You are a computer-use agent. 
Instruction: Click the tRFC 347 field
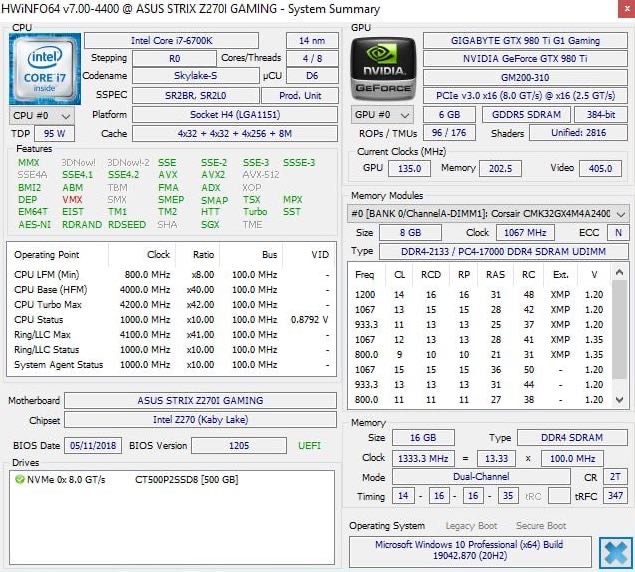(616, 495)
